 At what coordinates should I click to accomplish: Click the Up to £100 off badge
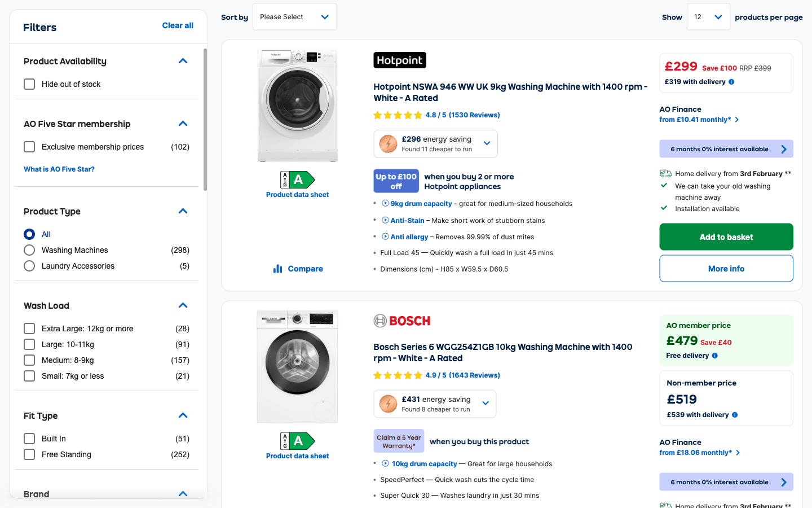tap(396, 181)
